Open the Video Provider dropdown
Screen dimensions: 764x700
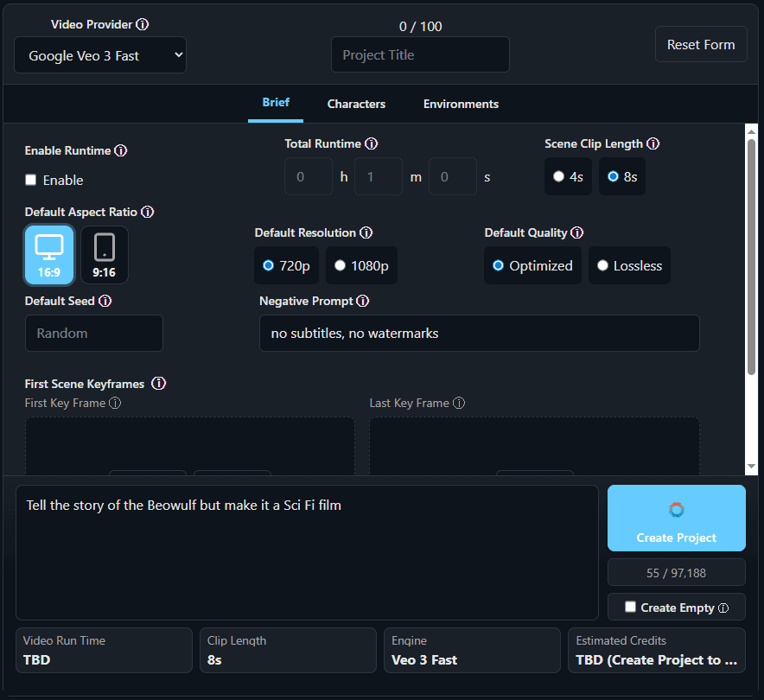pos(100,54)
